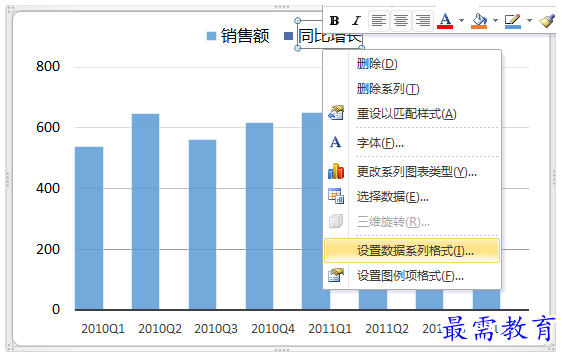Select the 2010Q3 bar in chart
Image resolution: width=564 pixels, height=360 pixels.
(203, 224)
